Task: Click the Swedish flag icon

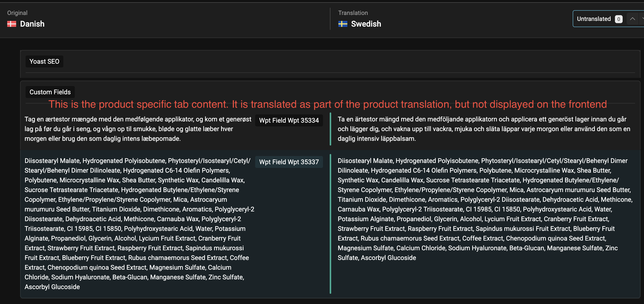Action: click(x=343, y=24)
